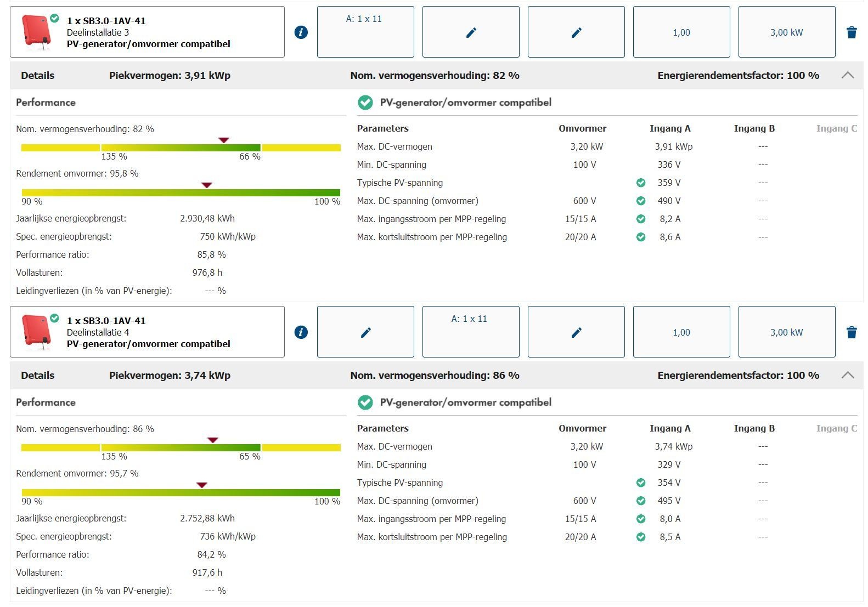Screen dimensions: 868x607
Task: Edit first string box of Deelinstallatie 4
Action: click(365, 332)
